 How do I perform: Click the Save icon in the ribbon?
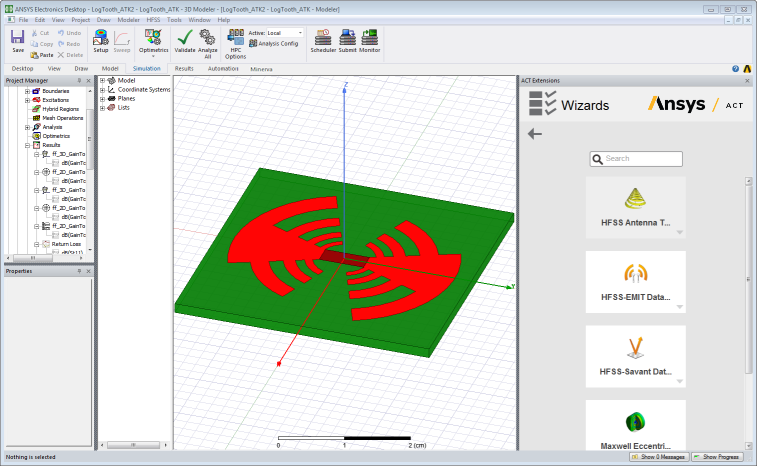[x=18, y=40]
